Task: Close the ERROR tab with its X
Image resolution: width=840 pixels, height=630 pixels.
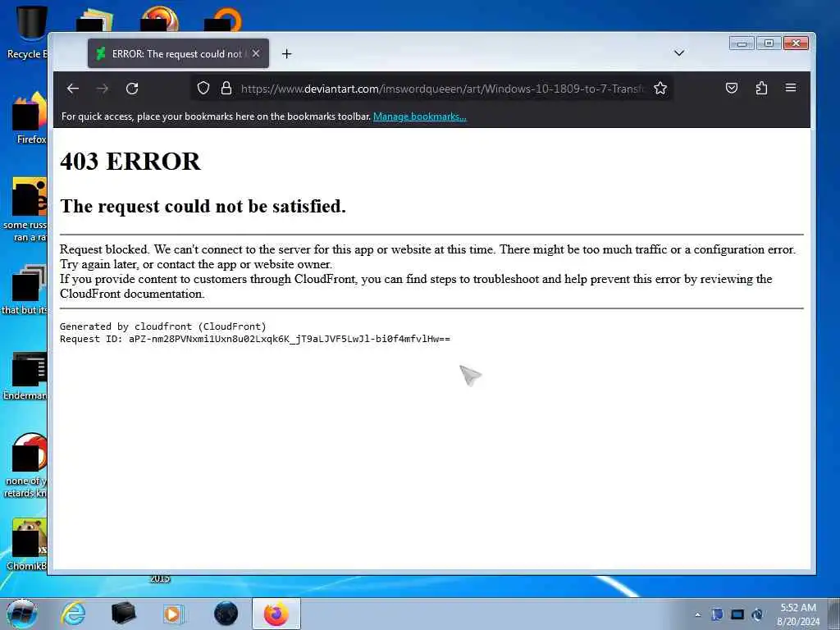Action: click(x=256, y=53)
